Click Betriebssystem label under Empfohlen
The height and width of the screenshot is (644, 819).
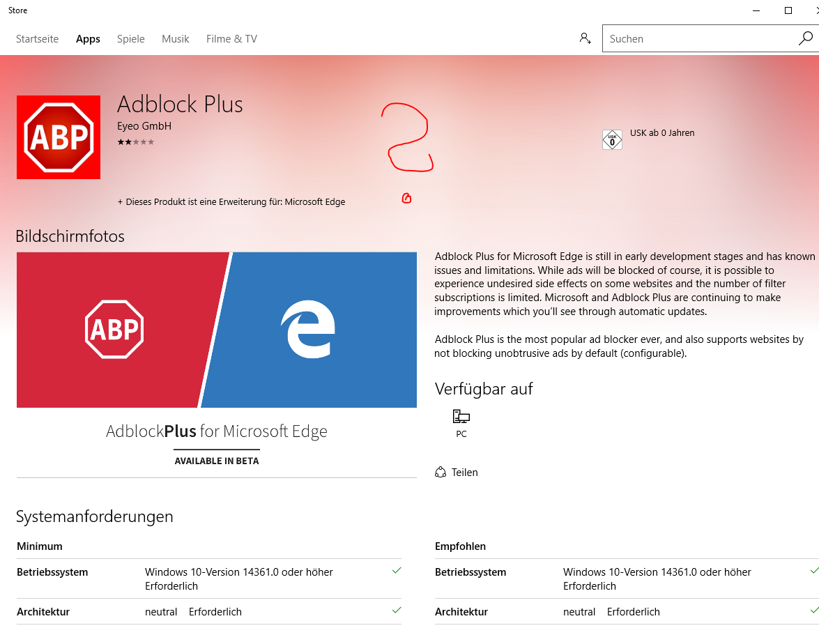470,572
